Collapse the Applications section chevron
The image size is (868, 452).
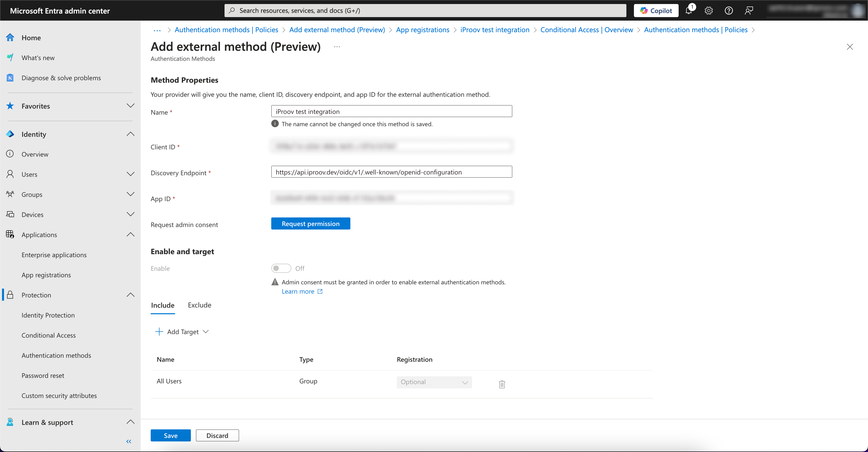click(130, 235)
